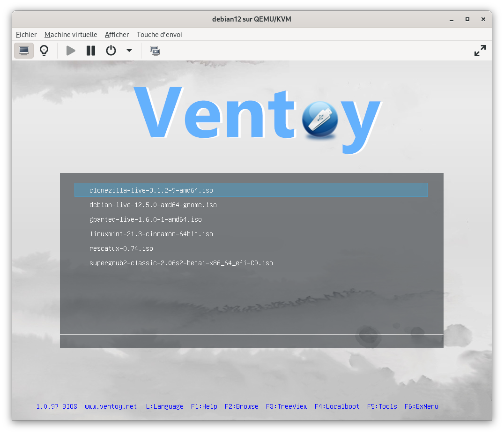
Task: Start the virtual machine with Play button
Action: [x=71, y=51]
